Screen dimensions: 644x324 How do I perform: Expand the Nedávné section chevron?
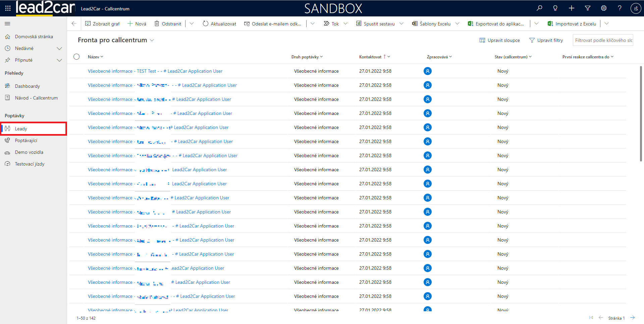coord(59,49)
